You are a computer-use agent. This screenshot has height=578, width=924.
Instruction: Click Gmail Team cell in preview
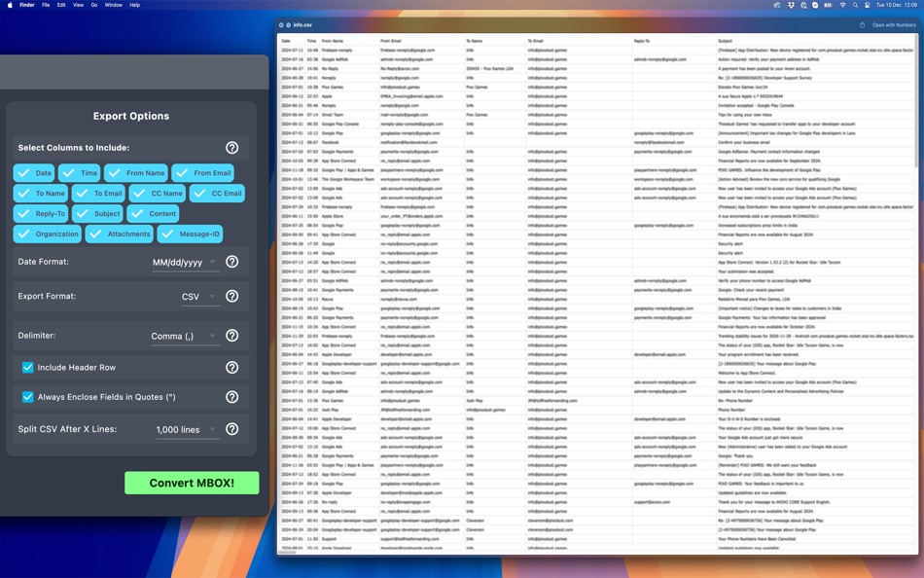[x=333, y=115]
